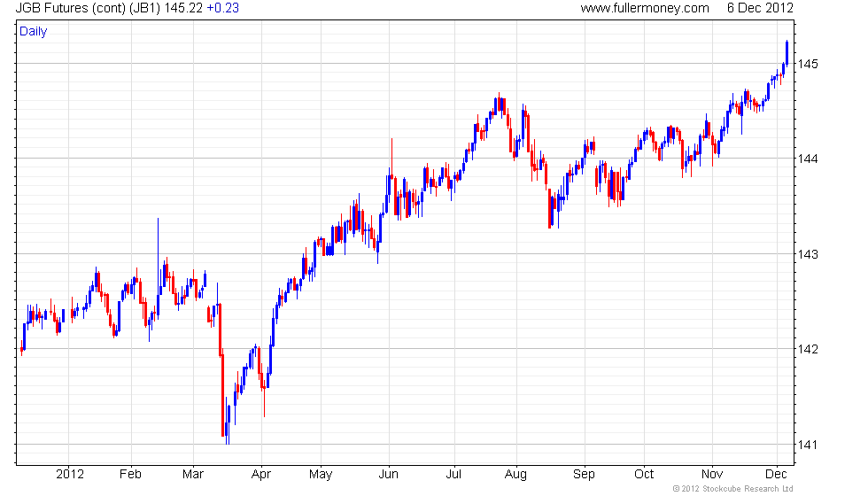Click the 144 price axis label
This screenshot has height=496, width=868.
point(807,159)
